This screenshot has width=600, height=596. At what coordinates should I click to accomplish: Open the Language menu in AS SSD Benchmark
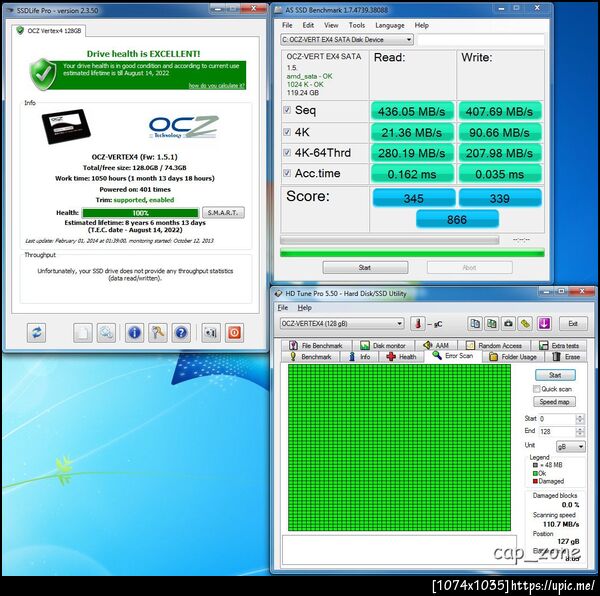pos(390,25)
